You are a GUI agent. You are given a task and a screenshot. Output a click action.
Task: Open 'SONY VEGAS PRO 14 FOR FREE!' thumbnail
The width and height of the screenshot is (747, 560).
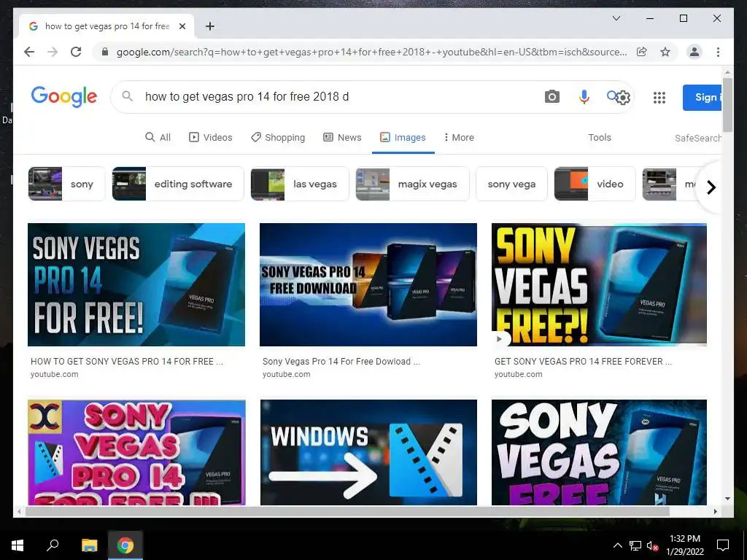[x=136, y=285]
